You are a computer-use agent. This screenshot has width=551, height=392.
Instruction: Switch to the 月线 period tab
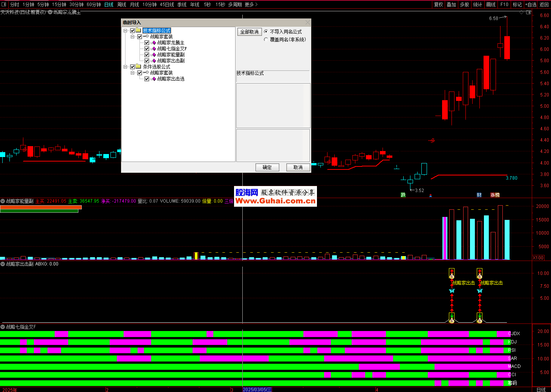pos(135,5)
